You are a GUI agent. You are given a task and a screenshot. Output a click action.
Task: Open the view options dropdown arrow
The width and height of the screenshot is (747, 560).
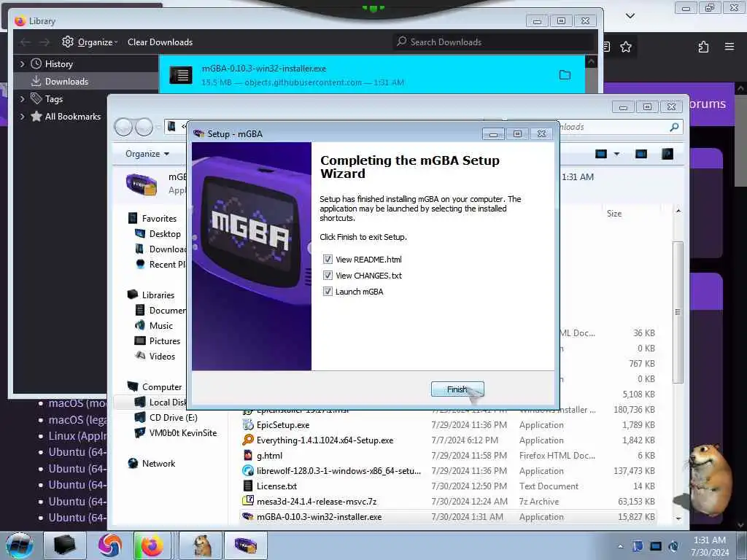tap(617, 154)
